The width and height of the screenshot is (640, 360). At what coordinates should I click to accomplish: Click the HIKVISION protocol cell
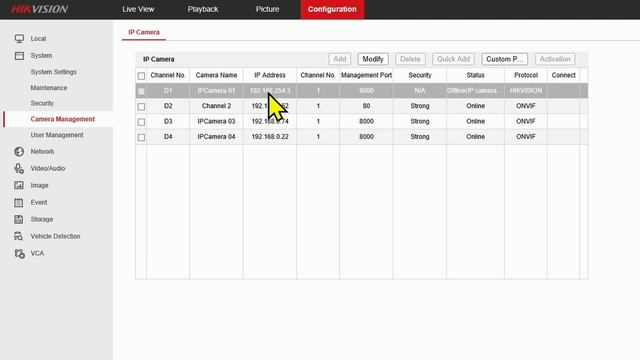click(526, 91)
